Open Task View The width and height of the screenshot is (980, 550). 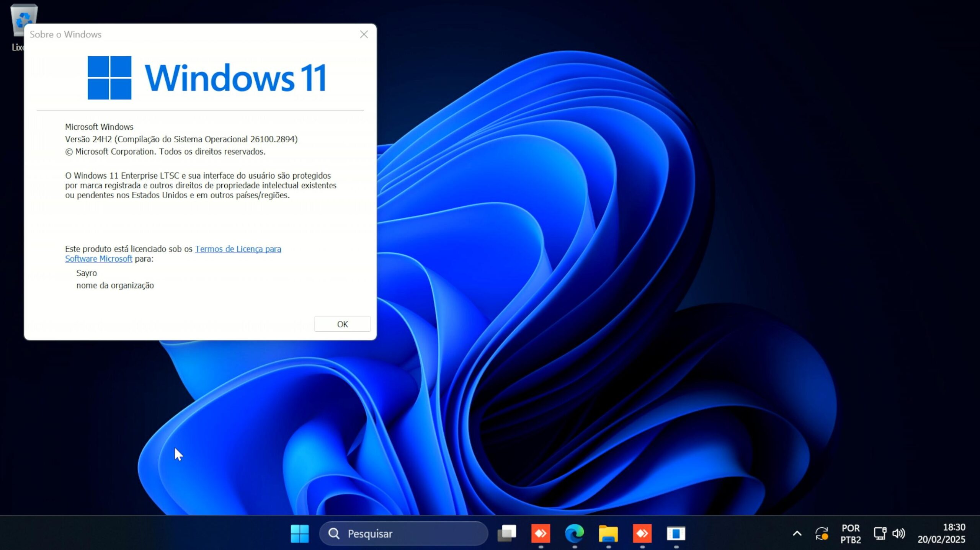tap(507, 533)
